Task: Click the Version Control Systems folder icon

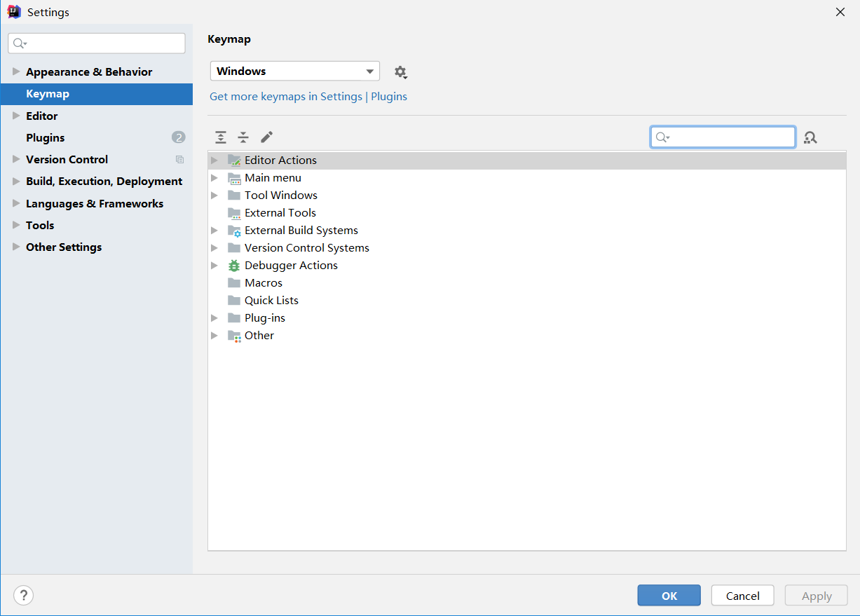Action: 234,247
